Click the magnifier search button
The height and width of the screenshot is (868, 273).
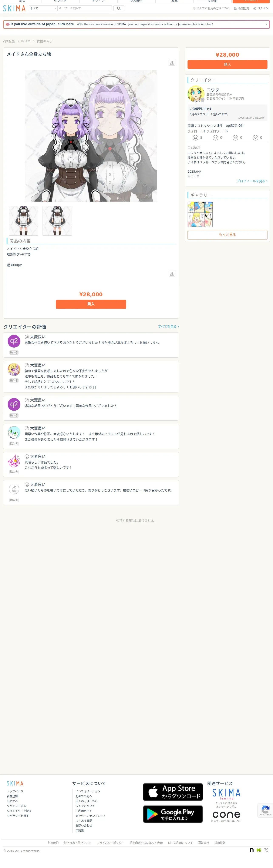pyautogui.click(x=119, y=9)
